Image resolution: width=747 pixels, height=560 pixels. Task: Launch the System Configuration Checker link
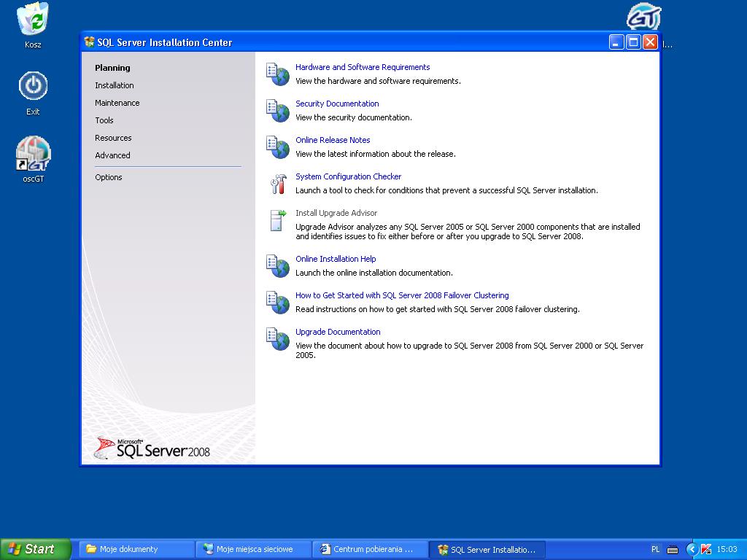click(x=348, y=176)
